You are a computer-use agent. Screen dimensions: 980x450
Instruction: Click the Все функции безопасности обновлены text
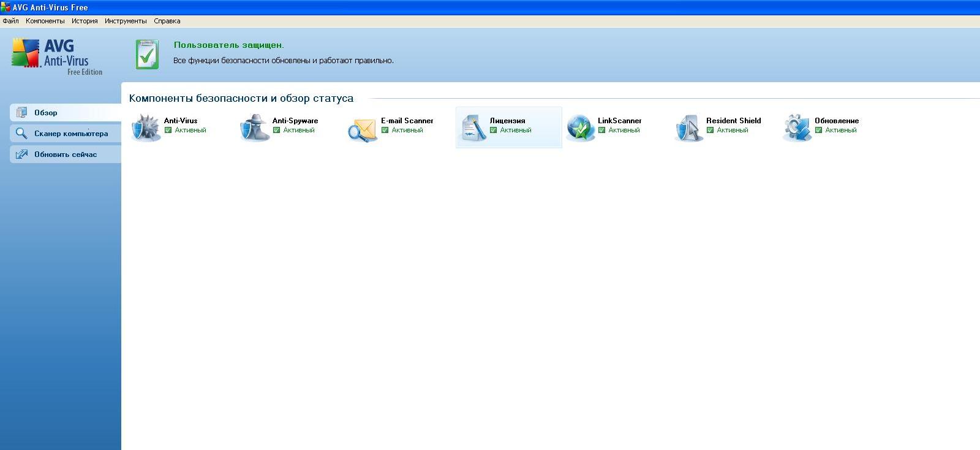tap(284, 61)
